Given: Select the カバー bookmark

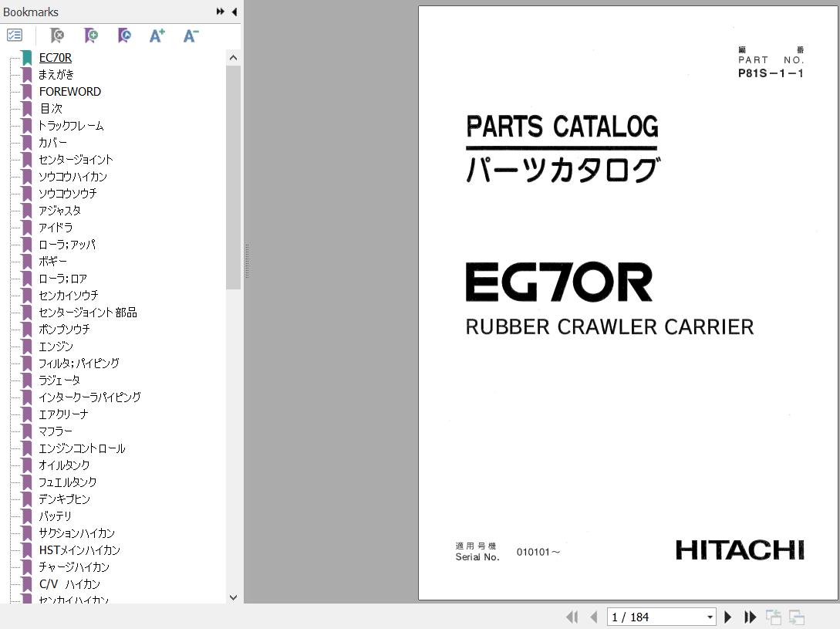Looking at the screenshot, I should pos(52,143).
